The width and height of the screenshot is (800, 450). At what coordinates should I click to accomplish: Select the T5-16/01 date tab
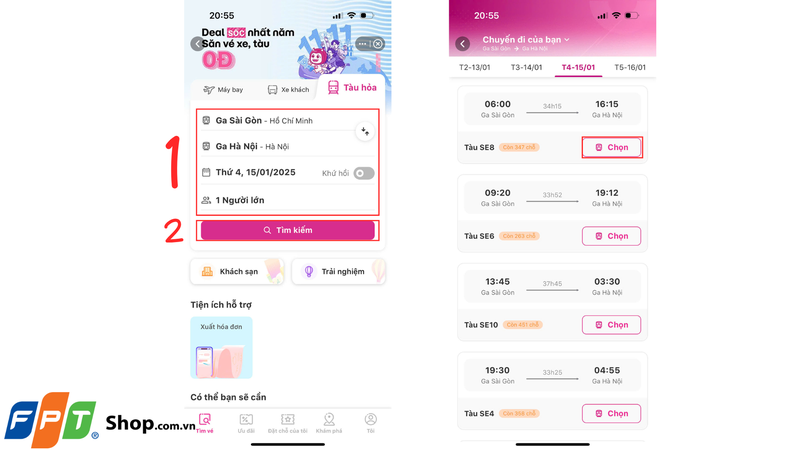630,67
